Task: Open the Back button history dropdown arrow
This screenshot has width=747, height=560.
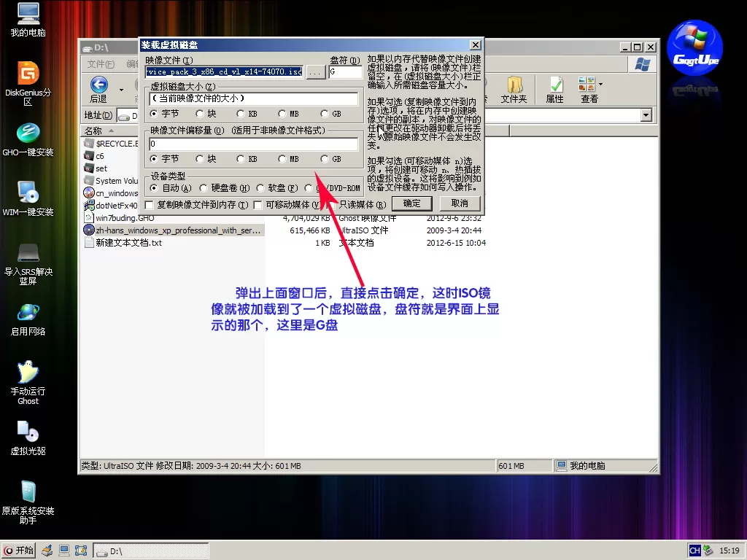Action: 121,90
